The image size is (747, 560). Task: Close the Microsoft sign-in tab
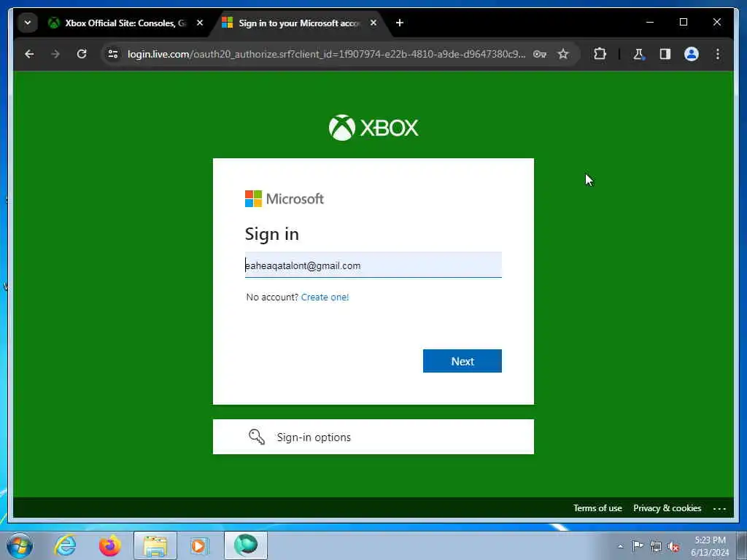pyautogui.click(x=373, y=23)
